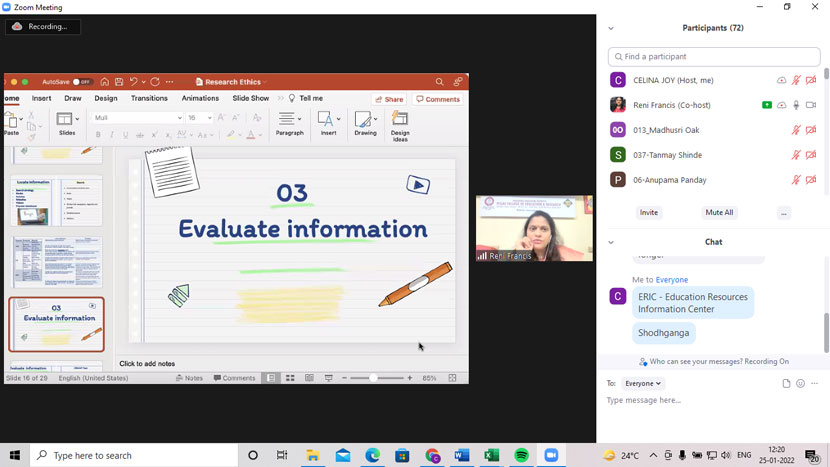Toggle the Notes pane in status bar
This screenshot has height=467, width=830.
click(x=188, y=378)
